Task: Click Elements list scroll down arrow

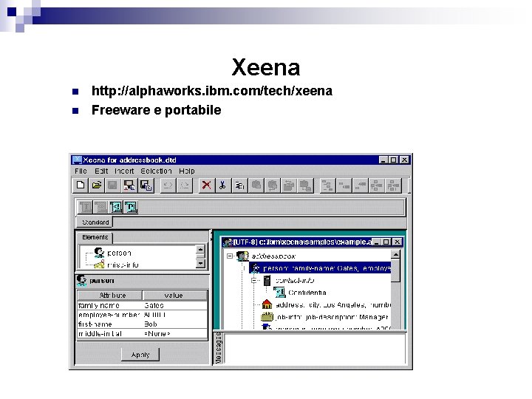Action: 200,263
